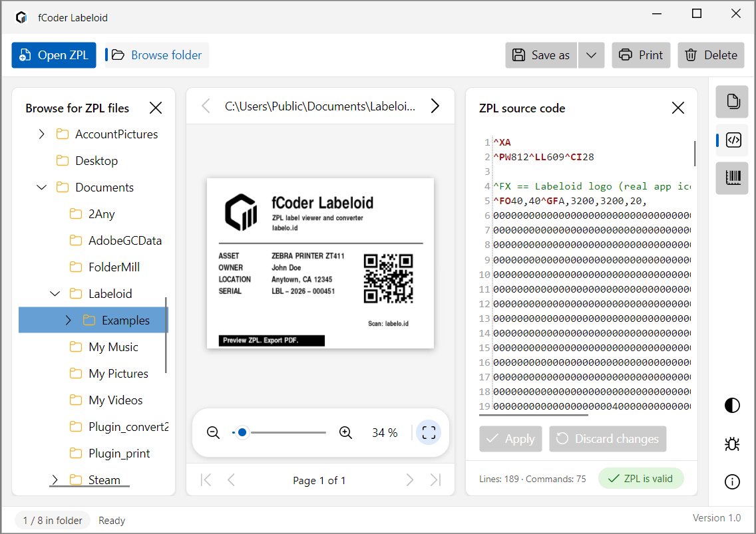756x534 pixels.
Task: Click line 1 ^XA in source code
Action: point(502,142)
